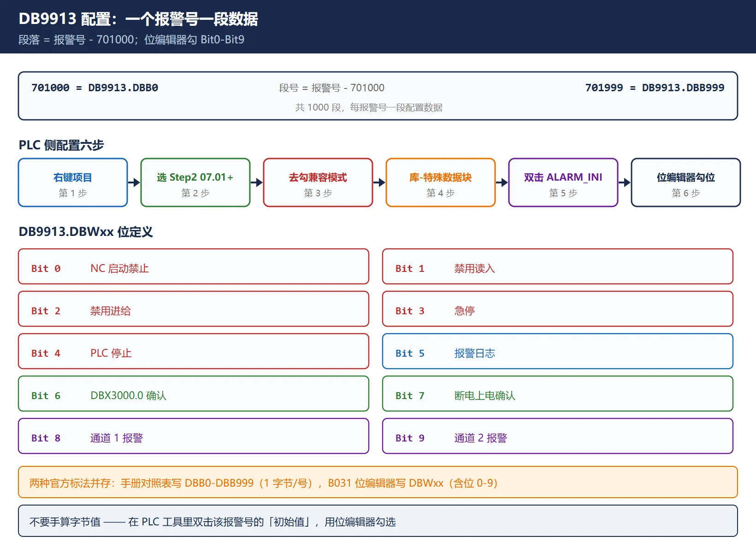The height and width of the screenshot is (553, 756).
Task: Click the subtitle 段落 = 报警号 - 701000
Action: point(131,40)
